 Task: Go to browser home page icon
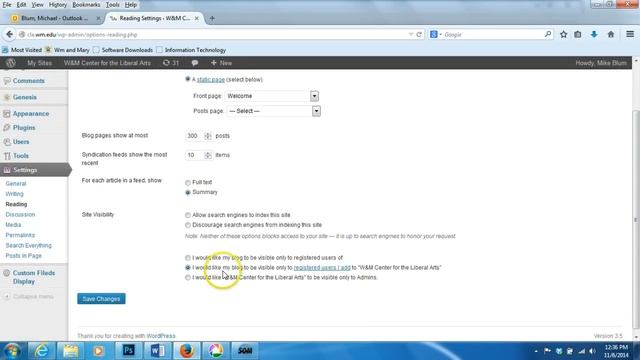click(611, 35)
